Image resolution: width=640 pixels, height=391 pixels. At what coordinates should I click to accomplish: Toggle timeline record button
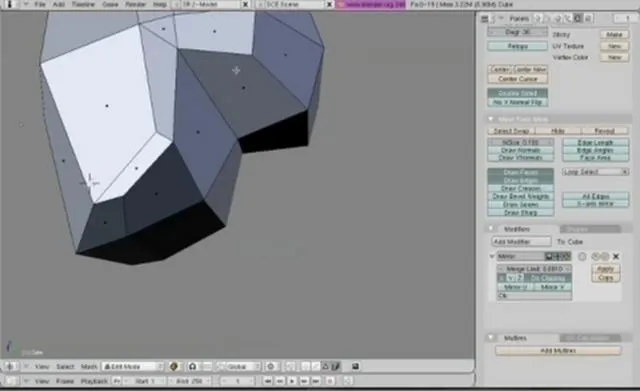330,381
